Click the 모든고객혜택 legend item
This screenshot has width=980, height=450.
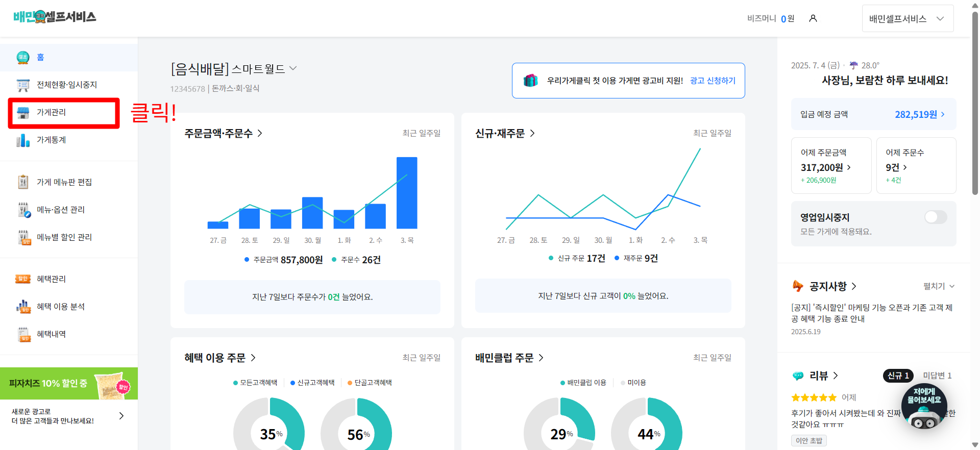pyautogui.click(x=255, y=383)
